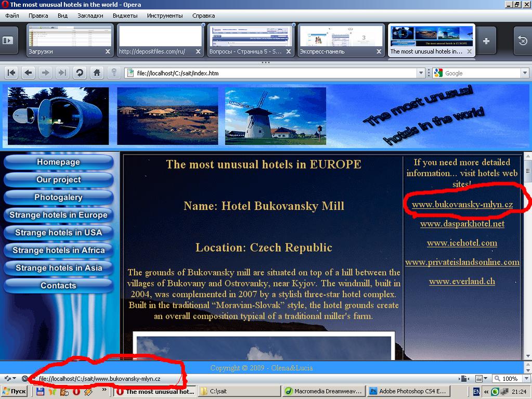Add a new tab with plus button
The height and width of the screenshot is (399, 532).
pyautogui.click(x=486, y=41)
